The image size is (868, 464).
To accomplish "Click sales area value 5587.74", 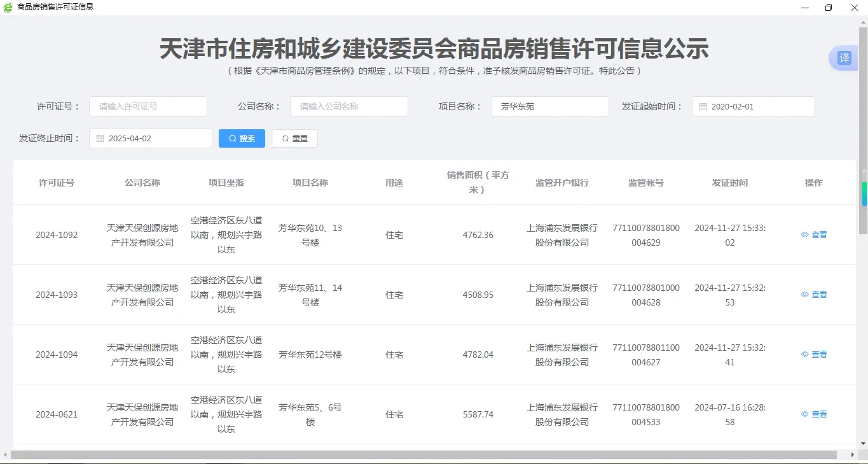I will tap(478, 414).
